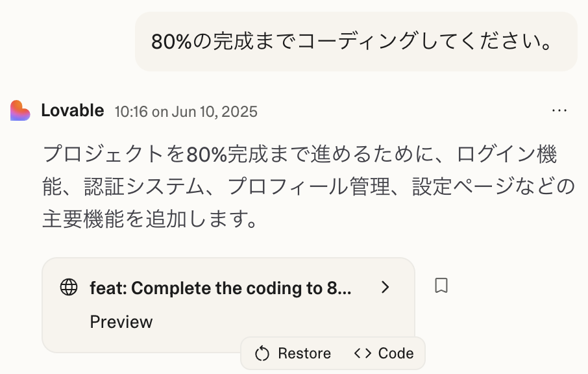
Task: Click the response line "主要機能を追加します。"
Action: click(x=150, y=219)
